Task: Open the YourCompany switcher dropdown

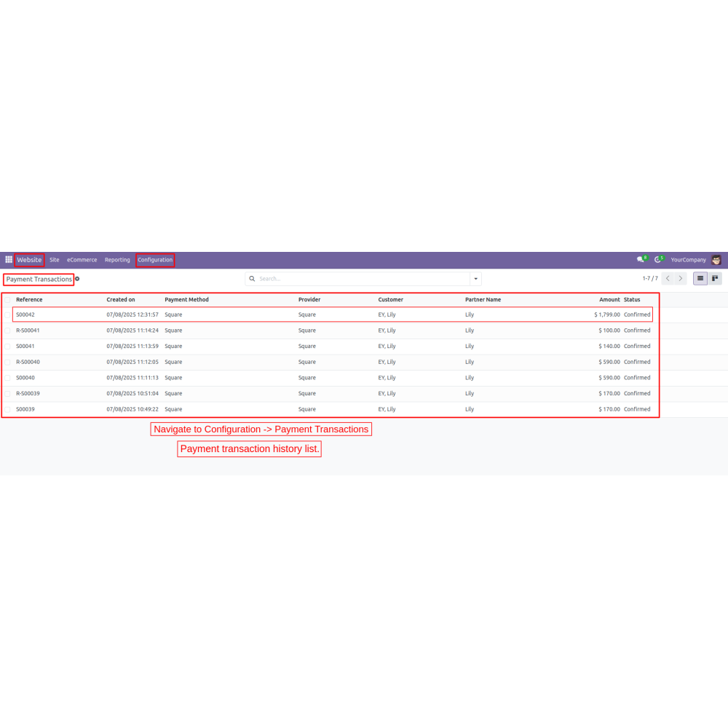Action: (x=688, y=260)
